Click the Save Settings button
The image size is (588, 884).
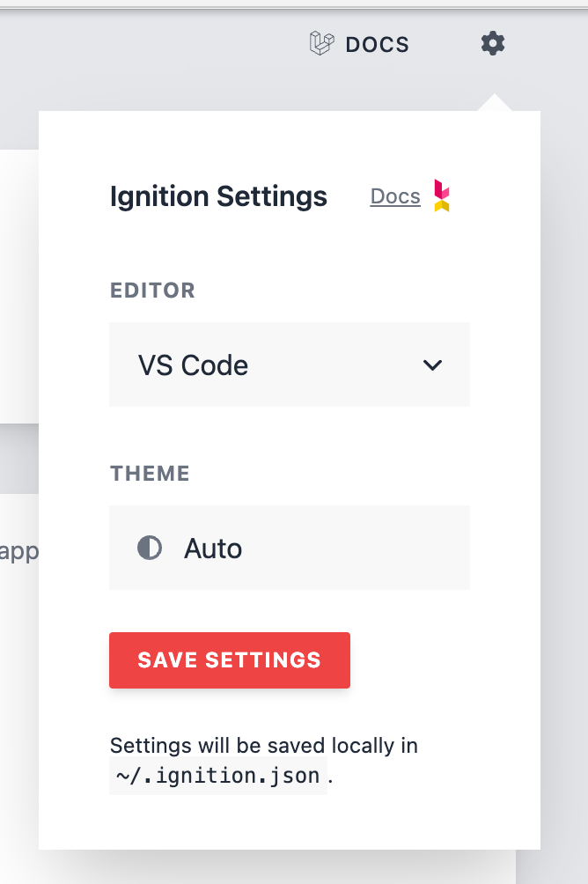230,660
